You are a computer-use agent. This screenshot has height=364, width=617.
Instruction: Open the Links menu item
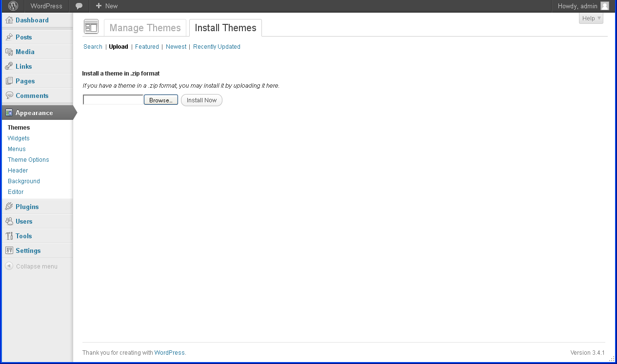point(23,66)
